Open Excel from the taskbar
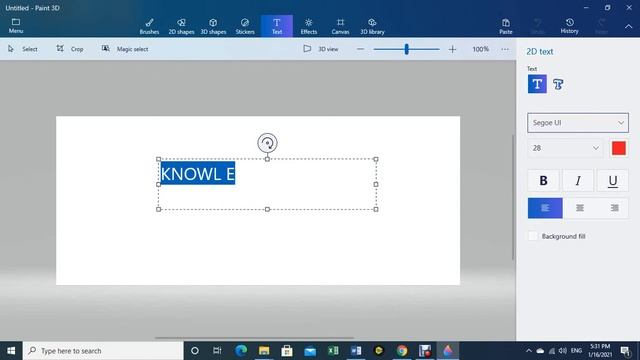The height and width of the screenshot is (360, 640). click(x=333, y=351)
